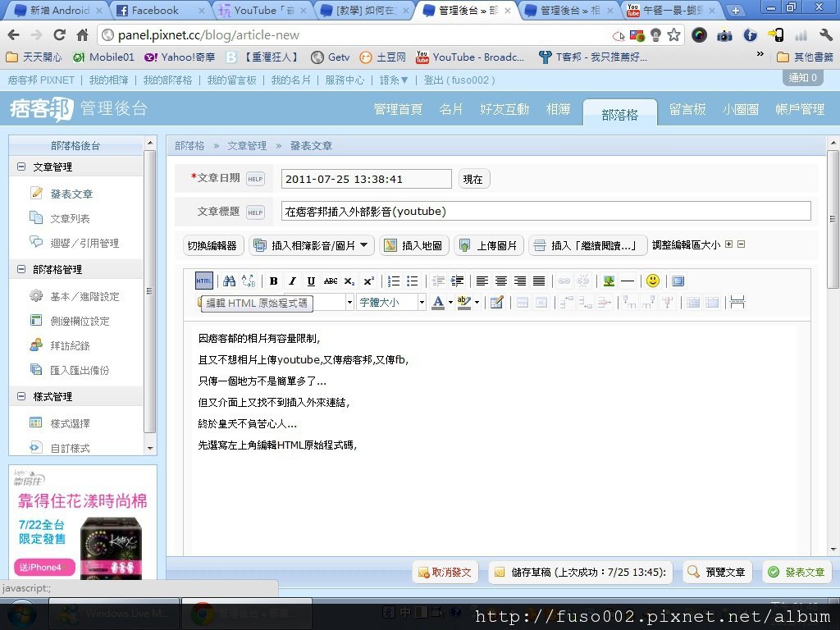The height and width of the screenshot is (630, 840).
Task: Open highlight color dropdown arrow
Action: pos(477,302)
